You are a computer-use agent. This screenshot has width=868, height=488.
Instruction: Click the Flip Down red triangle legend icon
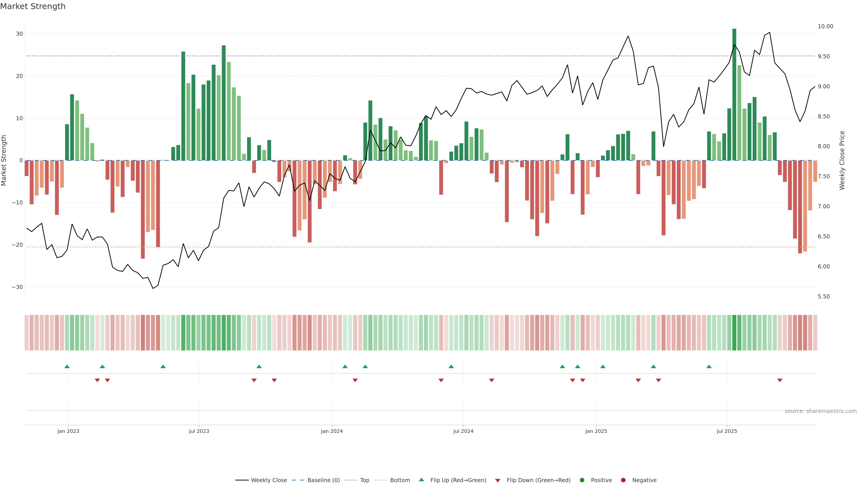pyautogui.click(x=498, y=481)
